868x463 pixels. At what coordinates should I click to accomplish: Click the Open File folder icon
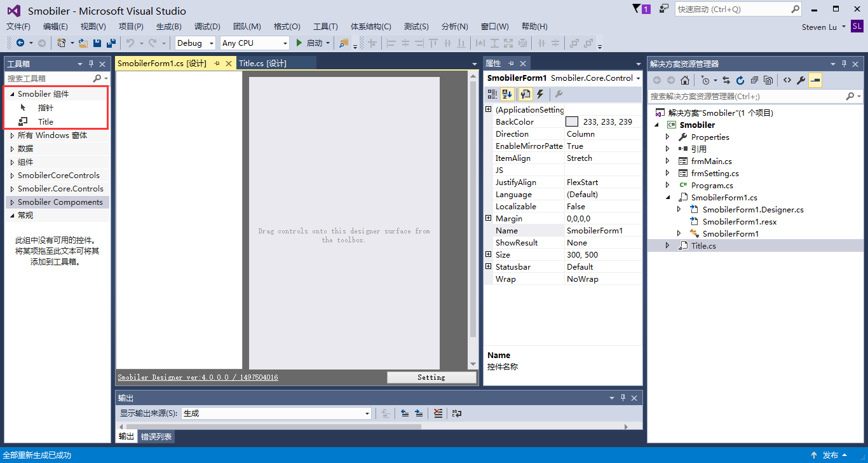point(83,43)
